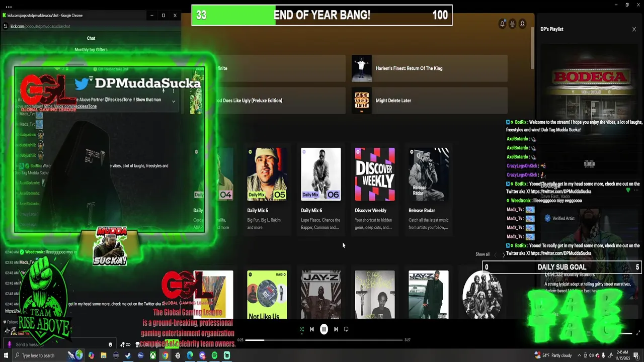Close the DP's Playlist panel
The image size is (644, 362).
click(x=634, y=29)
